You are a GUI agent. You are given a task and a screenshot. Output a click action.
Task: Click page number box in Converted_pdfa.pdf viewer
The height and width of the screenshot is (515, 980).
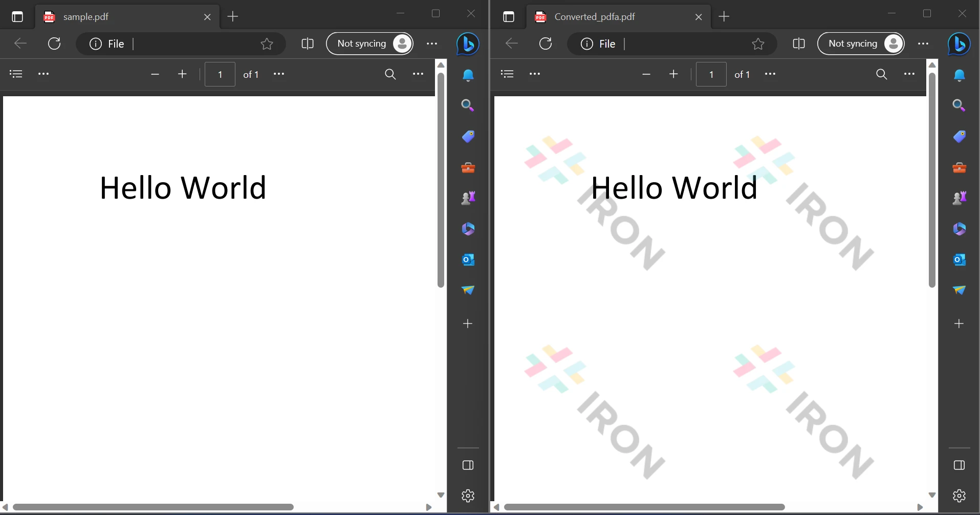(x=711, y=74)
